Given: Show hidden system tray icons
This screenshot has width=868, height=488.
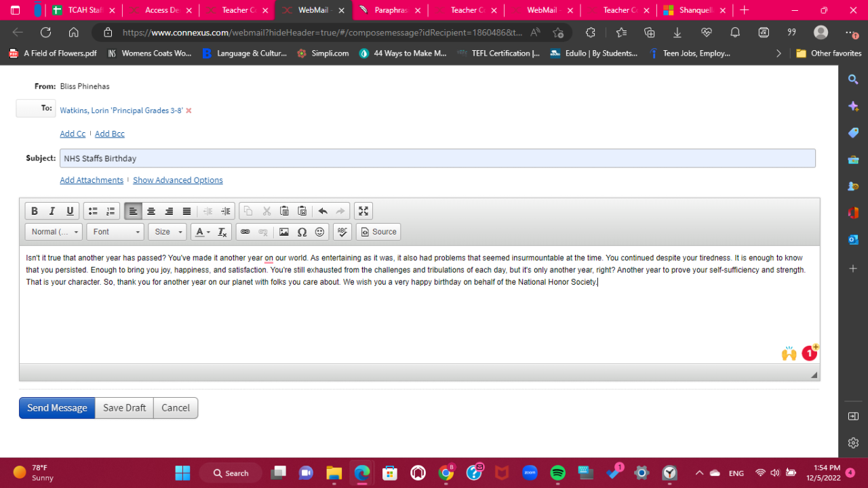Looking at the screenshot, I should click(699, 473).
